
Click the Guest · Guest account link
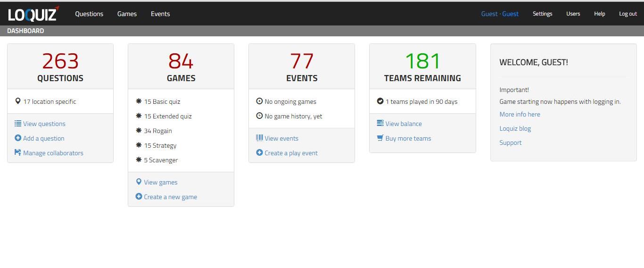(x=500, y=14)
